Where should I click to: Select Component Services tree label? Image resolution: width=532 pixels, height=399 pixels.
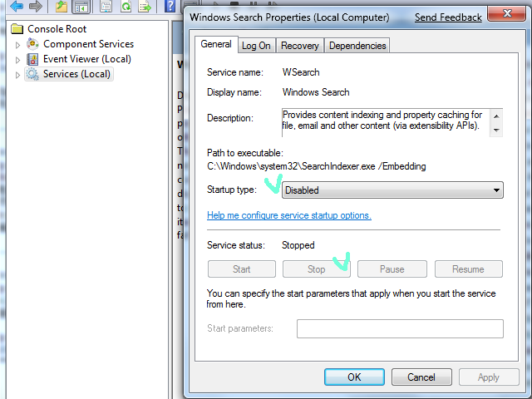click(x=89, y=44)
